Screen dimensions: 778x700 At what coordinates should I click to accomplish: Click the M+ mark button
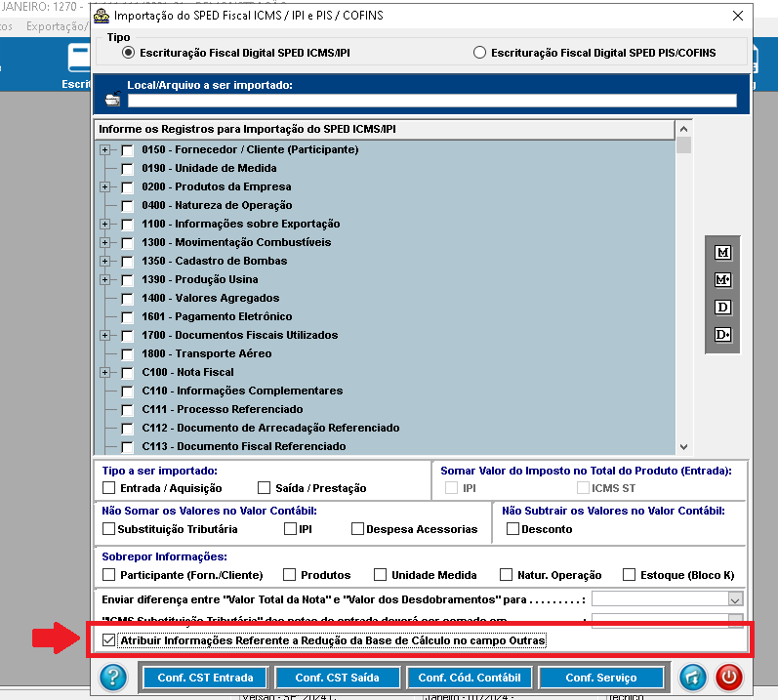722,280
